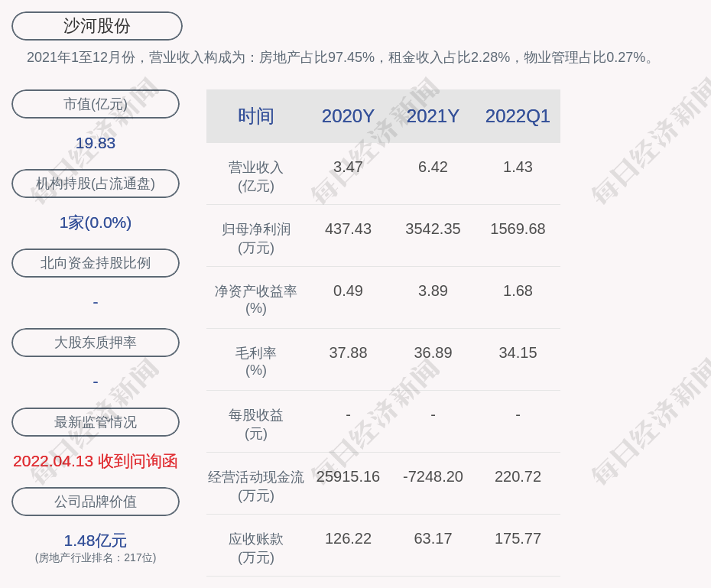Click the 沙河股份 company name pill
The image size is (711, 588).
coord(97,26)
